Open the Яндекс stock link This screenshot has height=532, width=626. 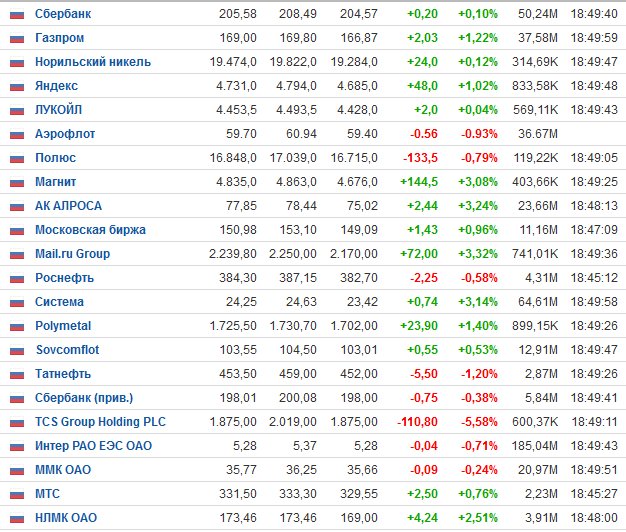click(56, 86)
